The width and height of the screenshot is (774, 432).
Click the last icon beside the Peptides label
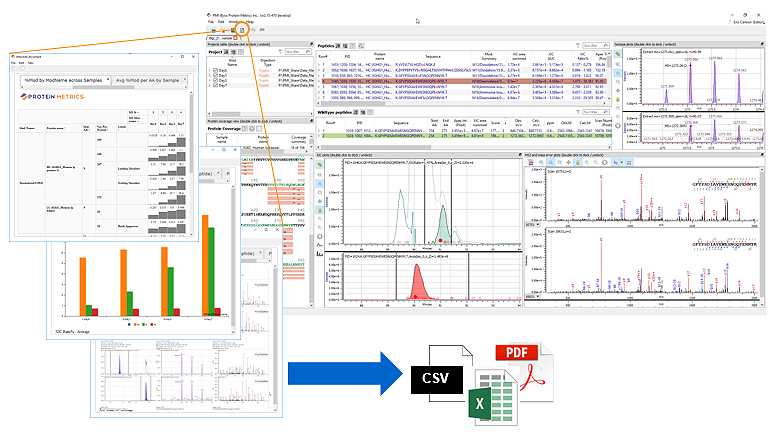[361, 46]
